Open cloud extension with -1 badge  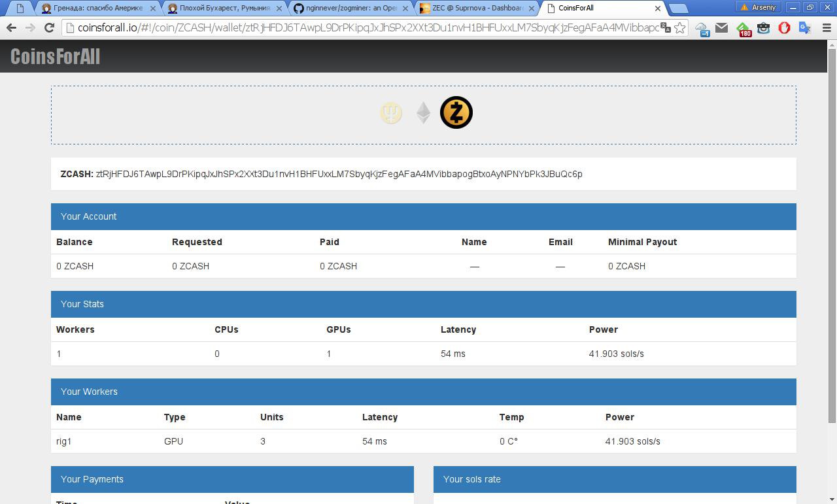702,28
